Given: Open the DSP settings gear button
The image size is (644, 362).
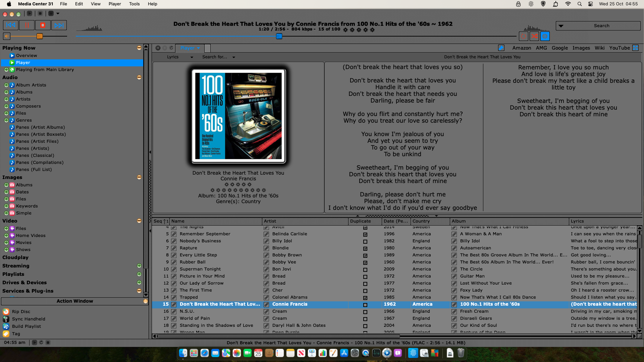Looking at the screenshot, I should coord(545,36).
